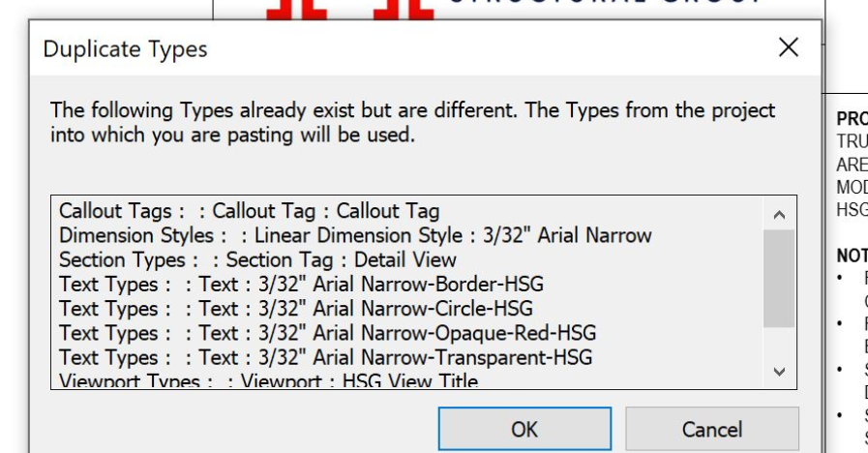Select the Viewport HSG View Title entry
868x453 pixels.
[268, 381]
